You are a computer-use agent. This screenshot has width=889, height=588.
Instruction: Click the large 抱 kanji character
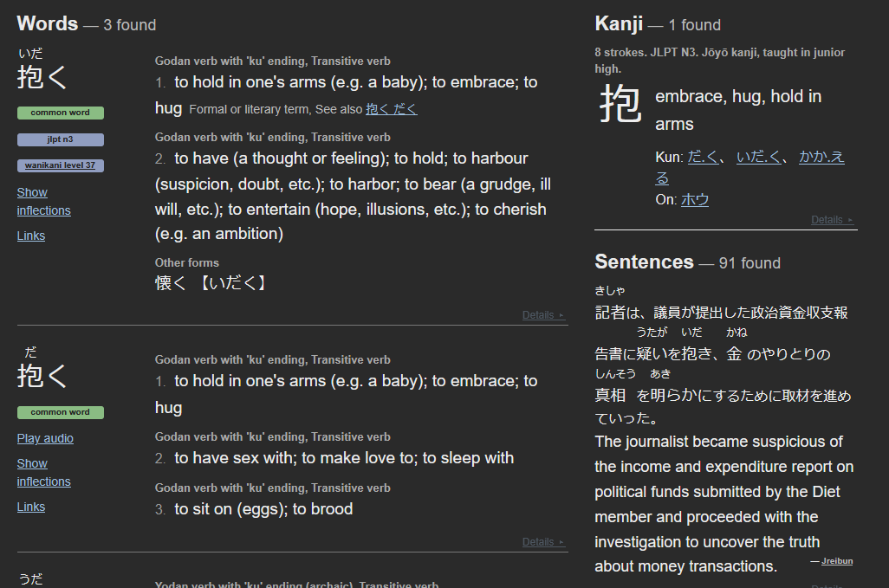pos(620,104)
